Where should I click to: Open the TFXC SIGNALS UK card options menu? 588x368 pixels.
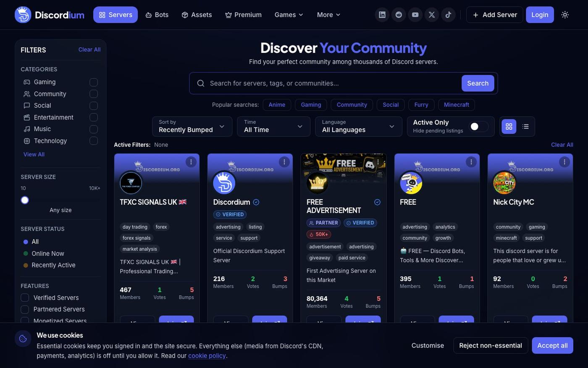(191, 162)
